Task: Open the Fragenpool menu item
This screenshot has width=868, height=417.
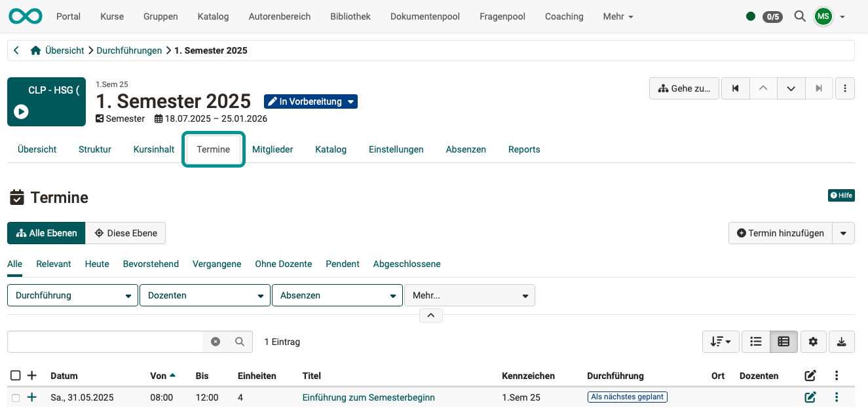Action: click(x=502, y=16)
